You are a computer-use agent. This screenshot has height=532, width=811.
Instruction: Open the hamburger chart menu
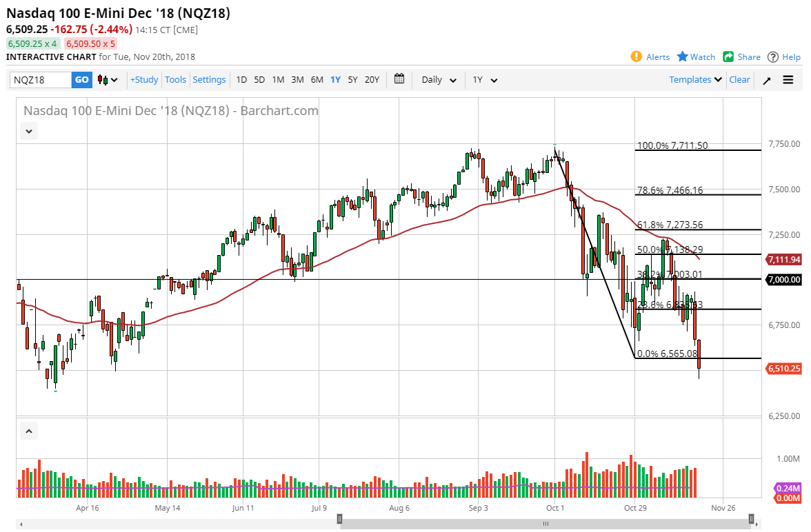tap(788, 80)
